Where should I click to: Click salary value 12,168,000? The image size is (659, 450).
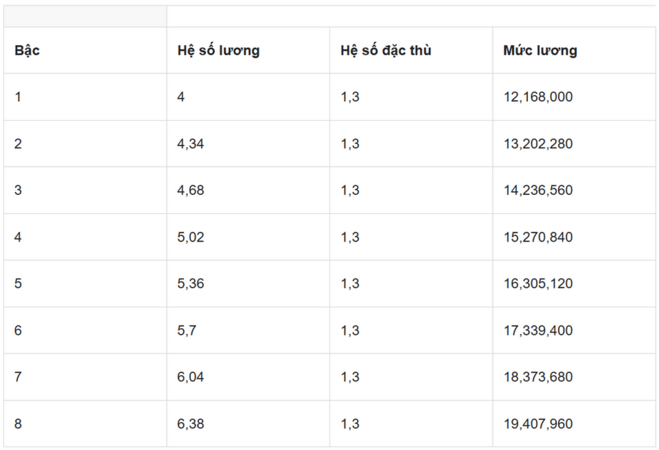[x=574, y=97]
